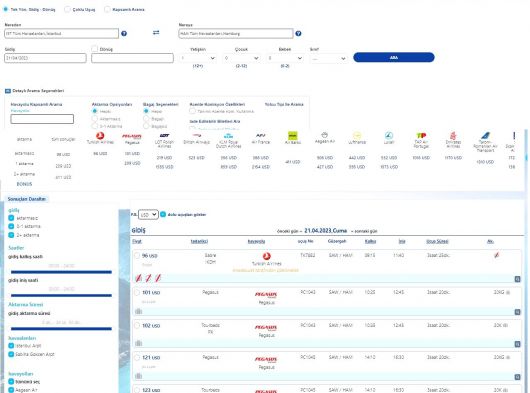Sort results by İniş column header
Image resolution: width=530 pixels, height=393 pixels.
click(x=402, y=241)
